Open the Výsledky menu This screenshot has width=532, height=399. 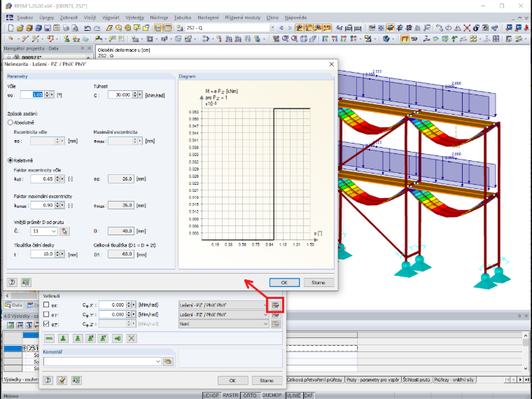tap(134, 17)
